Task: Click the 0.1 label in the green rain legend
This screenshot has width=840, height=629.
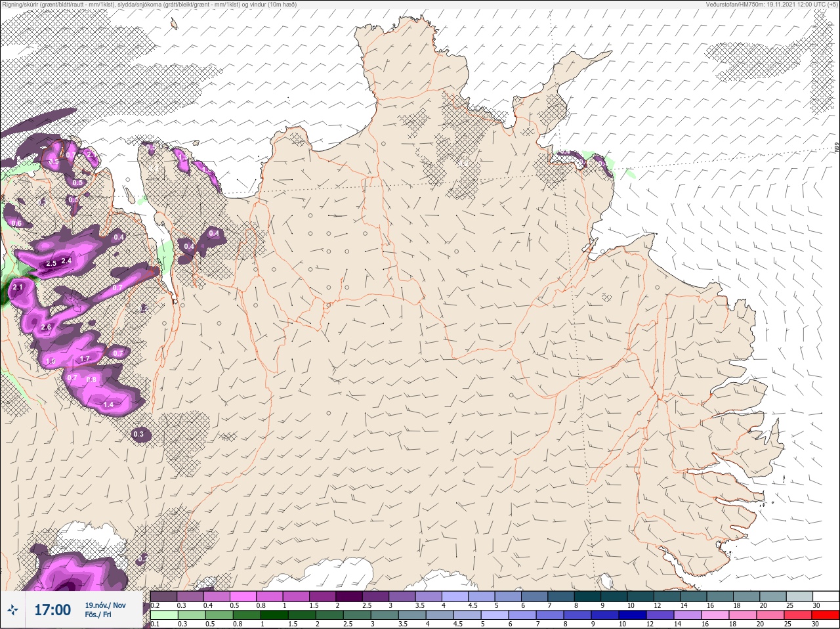Action: (x=155, y=624)
